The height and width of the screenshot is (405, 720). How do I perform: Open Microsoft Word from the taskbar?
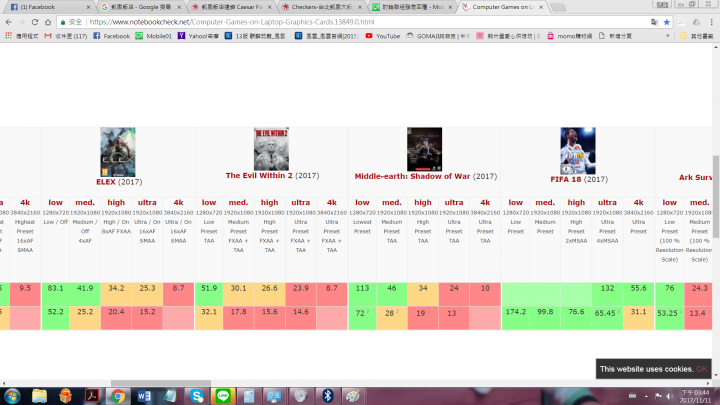(x=144, y=396)
